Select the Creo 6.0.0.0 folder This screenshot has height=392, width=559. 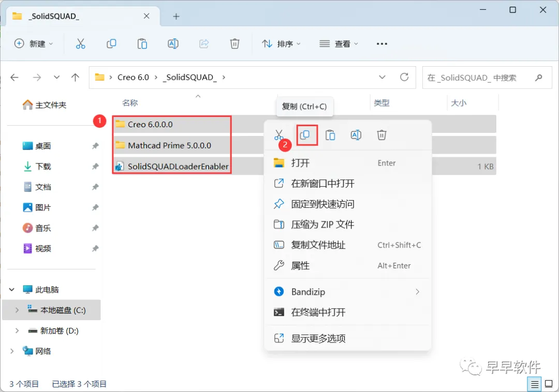click(150, 124)
